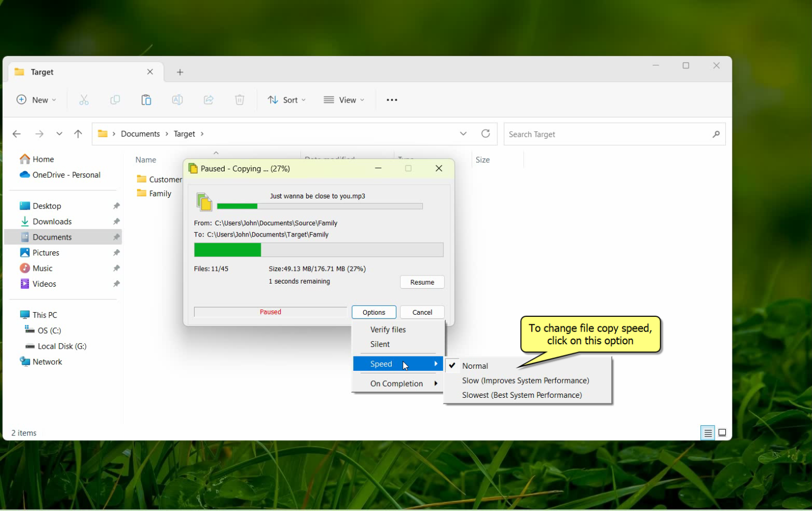Click the Silent menu entry
The height and width of the screenshot is (511, 812).
[380, 344]
